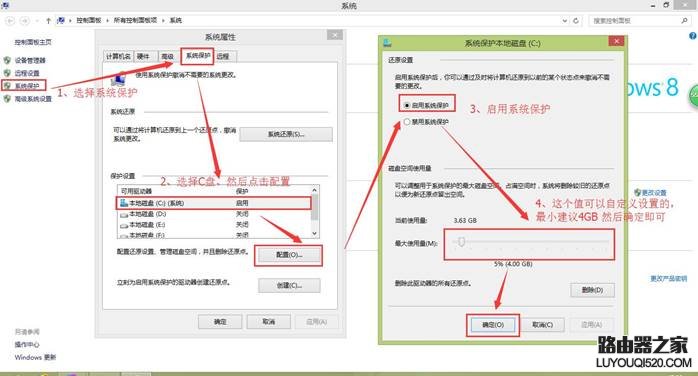Click the up-one-level arrow in address bar
Screen dimensions: 698x376
click(x=49, y=20)
